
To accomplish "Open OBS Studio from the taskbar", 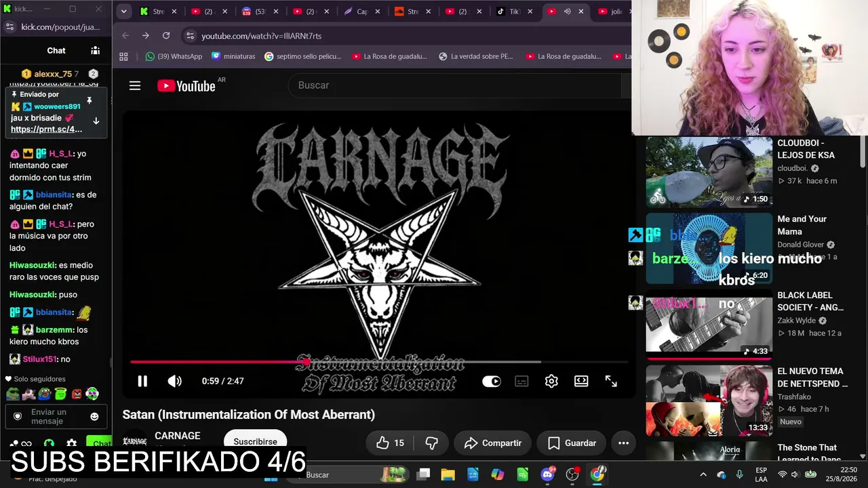I will pos(572,474).
